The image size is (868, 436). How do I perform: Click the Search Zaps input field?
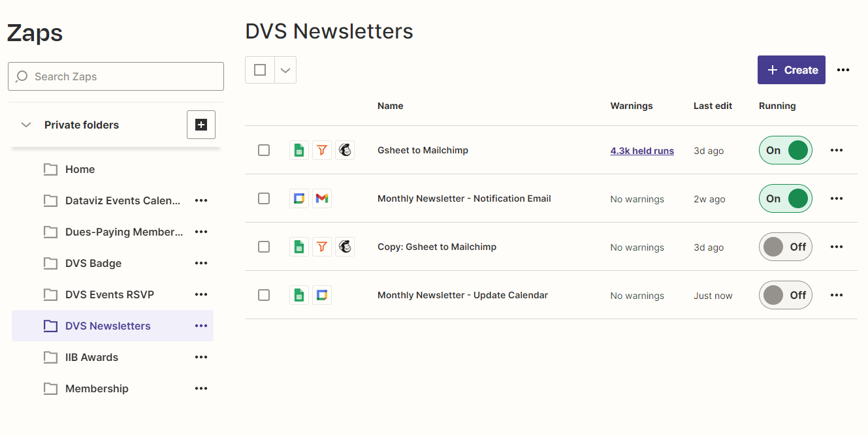pyautogui.click(x=116, y=76)
